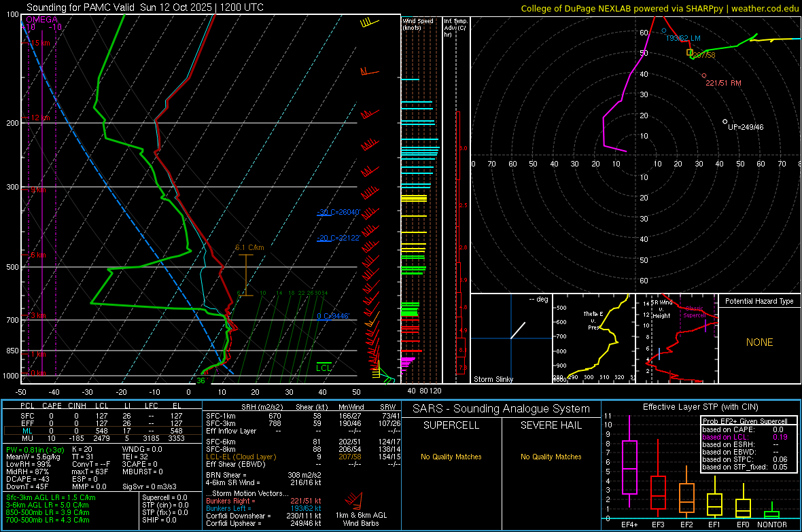
Task: Select the Storm Slinky panel label
Action: click(x=493, y=379)
